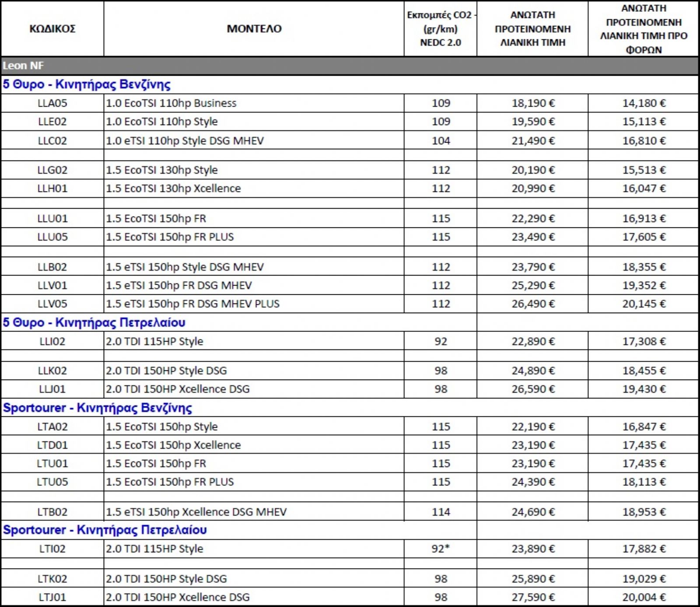This screenshot has height=607, width=700.
Task: Select price cell 20,990 €
Action: click(x=532, y=188)
